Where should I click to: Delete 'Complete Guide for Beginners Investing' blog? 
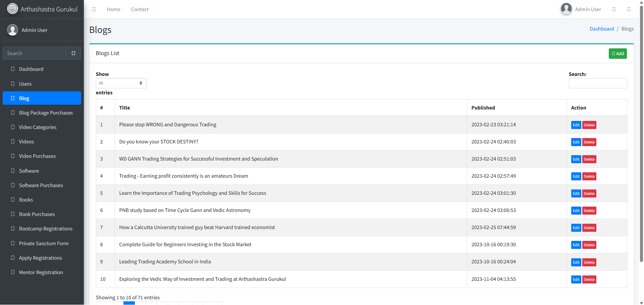pos(589,245)
